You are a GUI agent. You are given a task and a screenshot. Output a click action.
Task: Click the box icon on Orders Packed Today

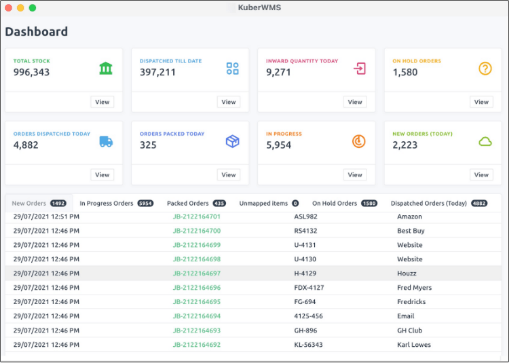tap(232, 141)
